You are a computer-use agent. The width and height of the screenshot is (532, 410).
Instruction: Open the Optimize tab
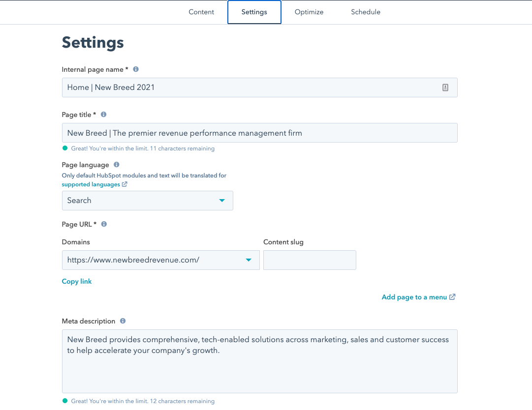[x=309, y=12]
